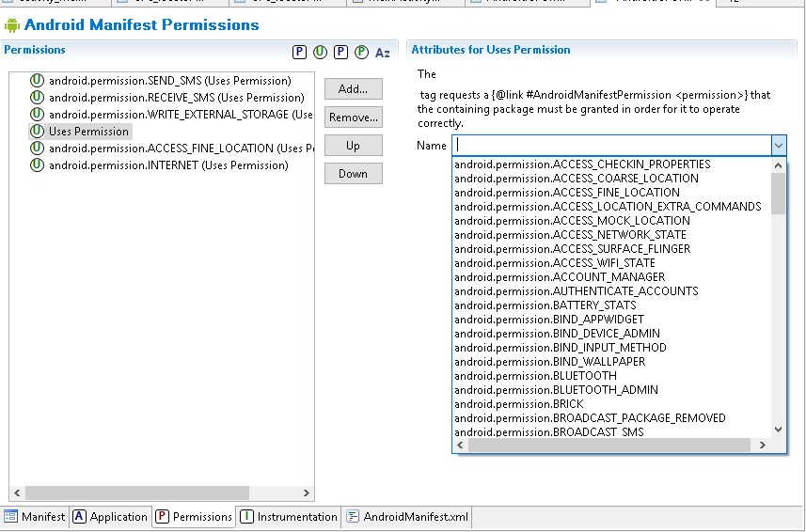
Task: Toggle the Az alphabetical sort icon
Action: pos(383,53)
